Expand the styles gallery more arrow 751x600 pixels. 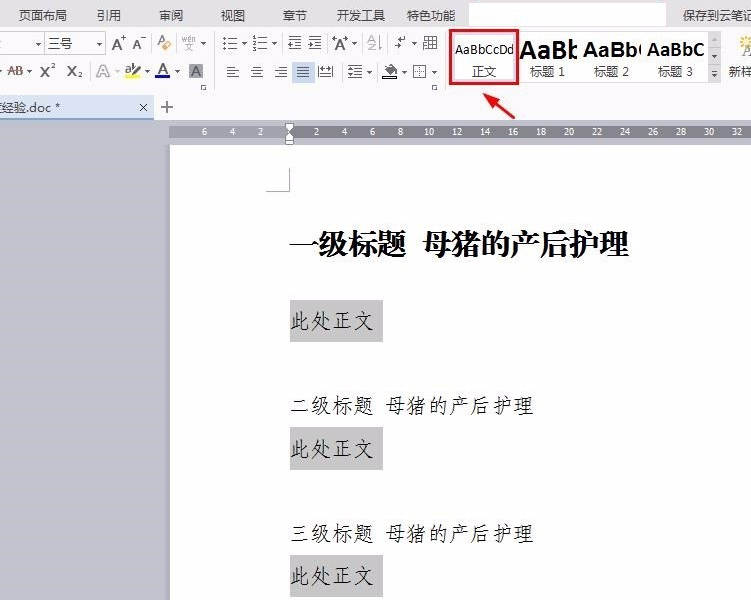714,74
